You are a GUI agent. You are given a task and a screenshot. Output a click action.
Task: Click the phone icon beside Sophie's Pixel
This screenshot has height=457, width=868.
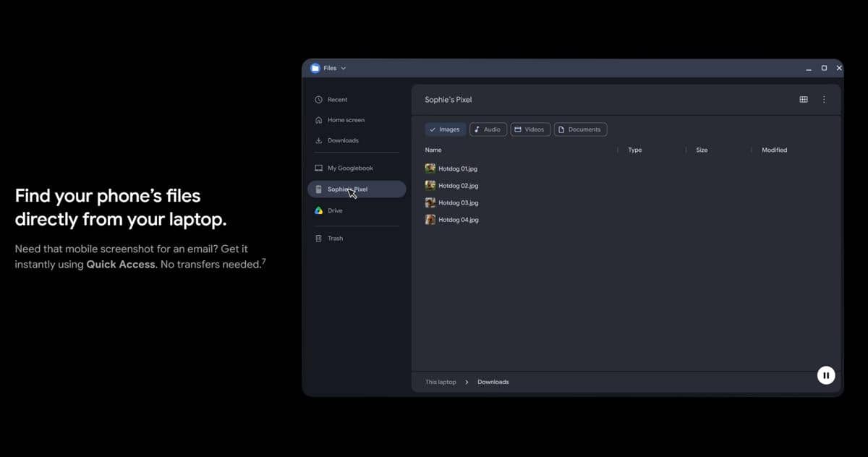[318, 189]
